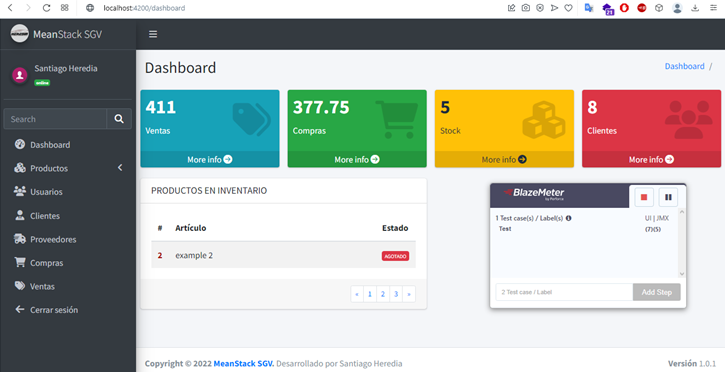Go to inventory pagination page 2
The height and width of the screenshot is (372, 725).
(x=383, y=294)
